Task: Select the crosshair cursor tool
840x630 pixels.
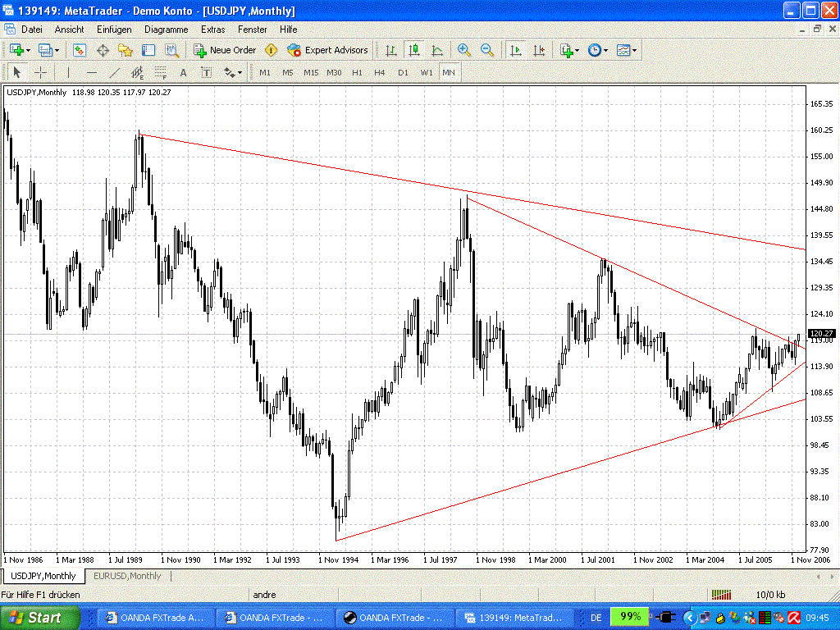Action: pyautogui.click(x=40, y=72)
